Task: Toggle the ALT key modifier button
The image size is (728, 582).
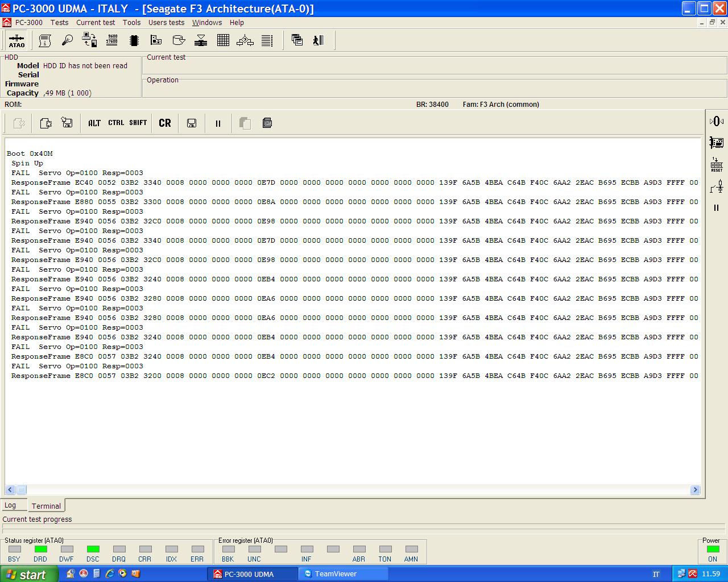Action: coord(94,123)
